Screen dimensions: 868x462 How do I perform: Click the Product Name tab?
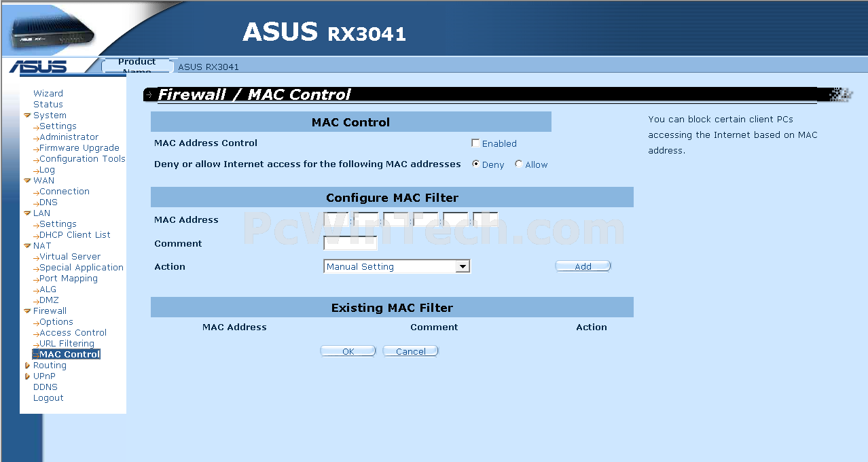pos(137,66)
